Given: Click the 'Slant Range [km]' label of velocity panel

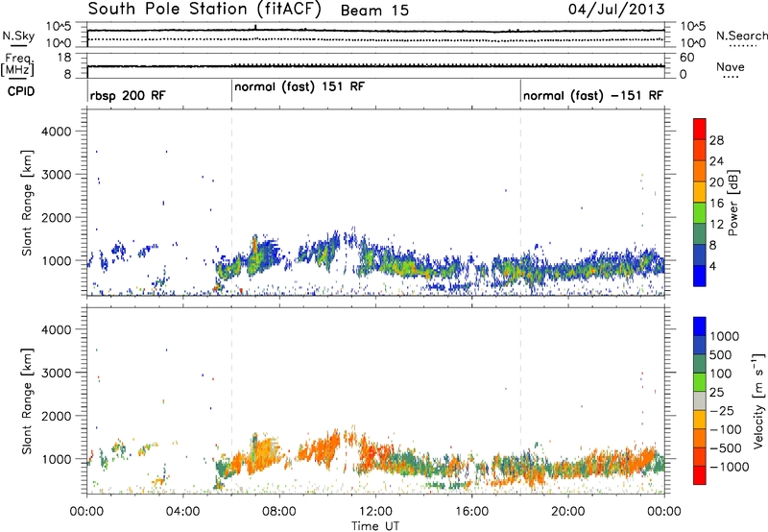Looking at the screenshot, I should click(x=28, y=401).
